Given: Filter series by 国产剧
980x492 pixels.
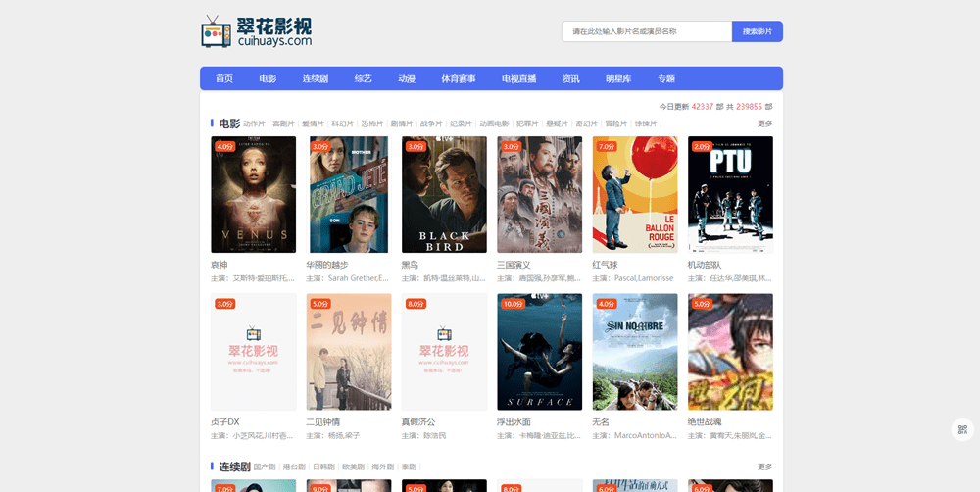Looking at the screenshot, I should coord(265,467).
